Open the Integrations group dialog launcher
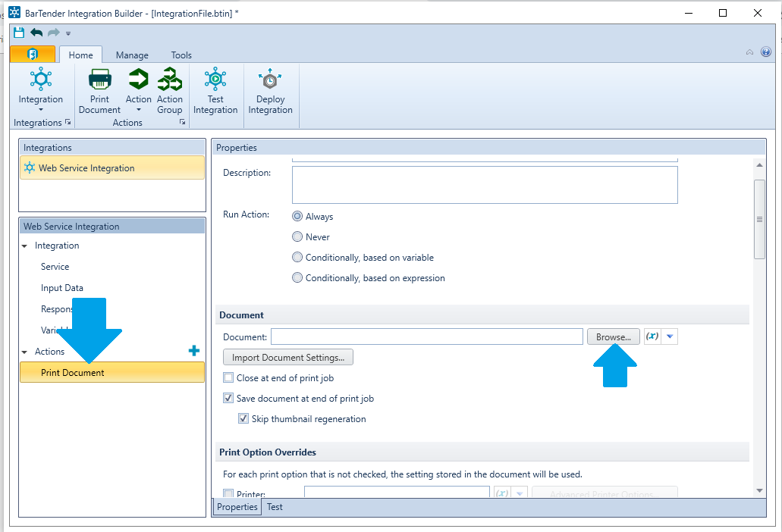Image resolution: width=782 pixels, height=532 pixels. 68,122
